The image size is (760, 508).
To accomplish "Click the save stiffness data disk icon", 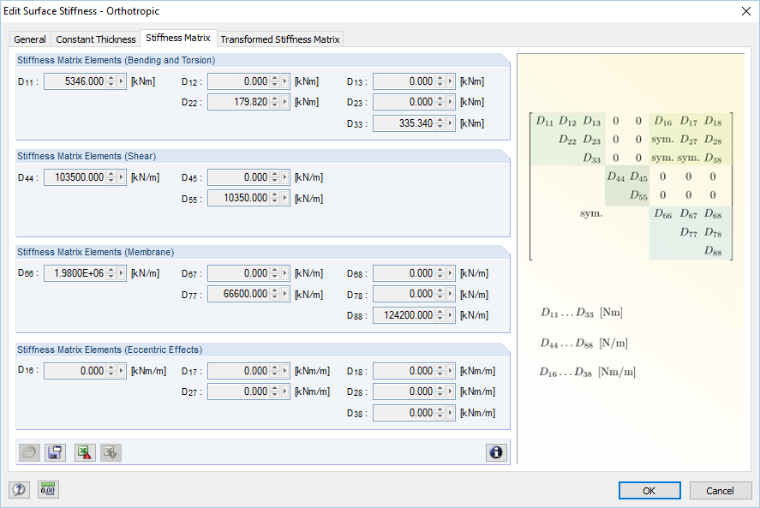I will pos(55,453).
